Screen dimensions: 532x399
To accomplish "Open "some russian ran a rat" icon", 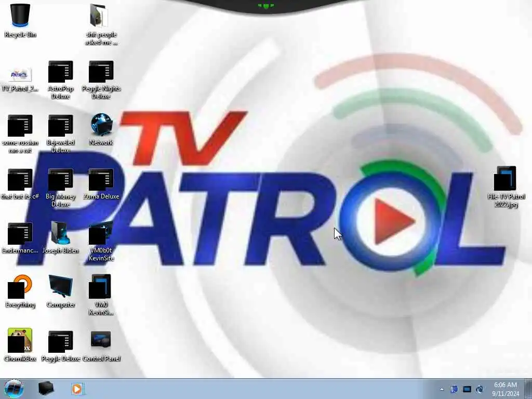I will pos(20,134).
